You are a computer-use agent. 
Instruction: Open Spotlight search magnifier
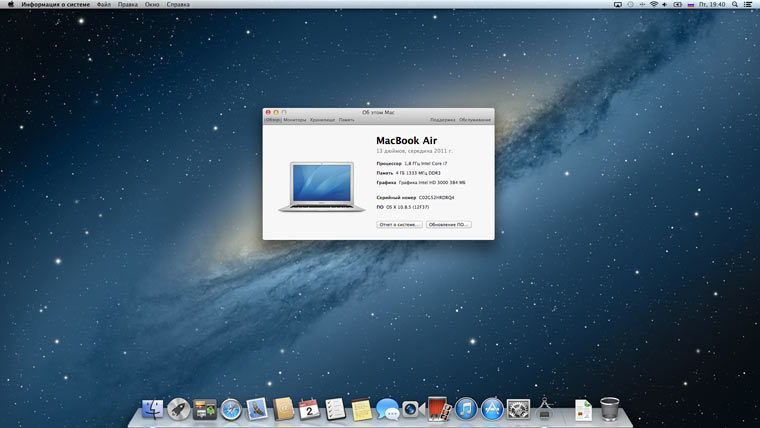735,5
